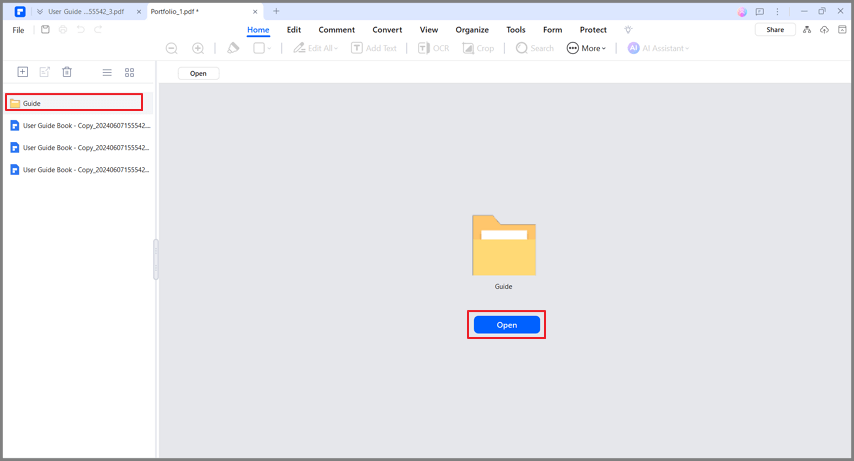Click the feedback message icon in title bar
This screenshot has width=854, height=461.
(760, 11)
